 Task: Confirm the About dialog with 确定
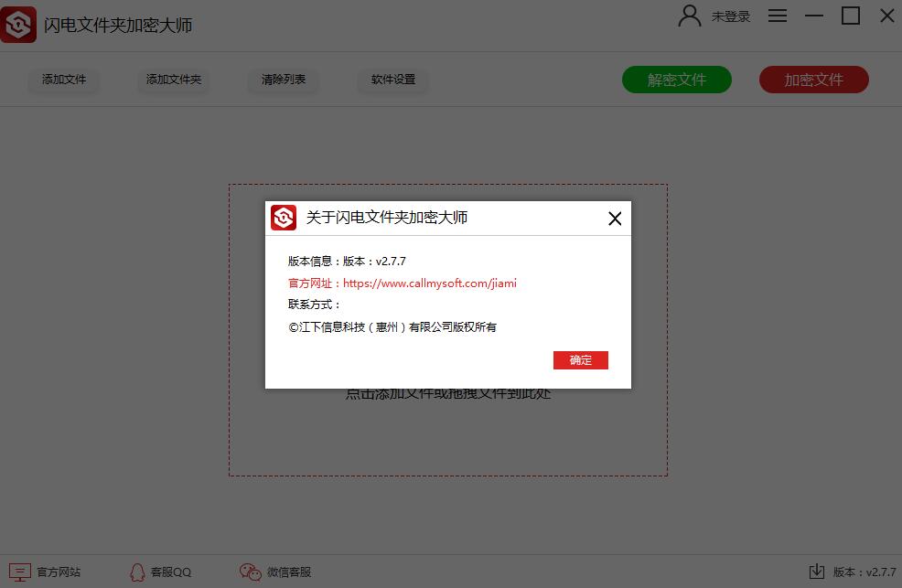click(581, 359)
